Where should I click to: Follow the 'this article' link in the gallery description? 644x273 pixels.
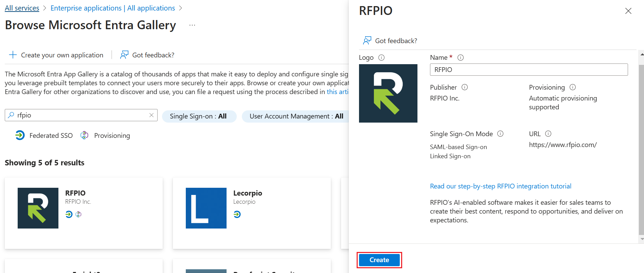(x=338, y=92)
